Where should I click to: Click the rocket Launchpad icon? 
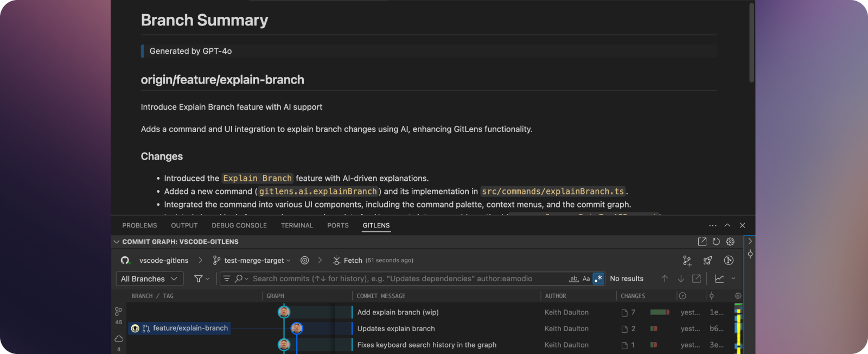click(x=707, y=261)
